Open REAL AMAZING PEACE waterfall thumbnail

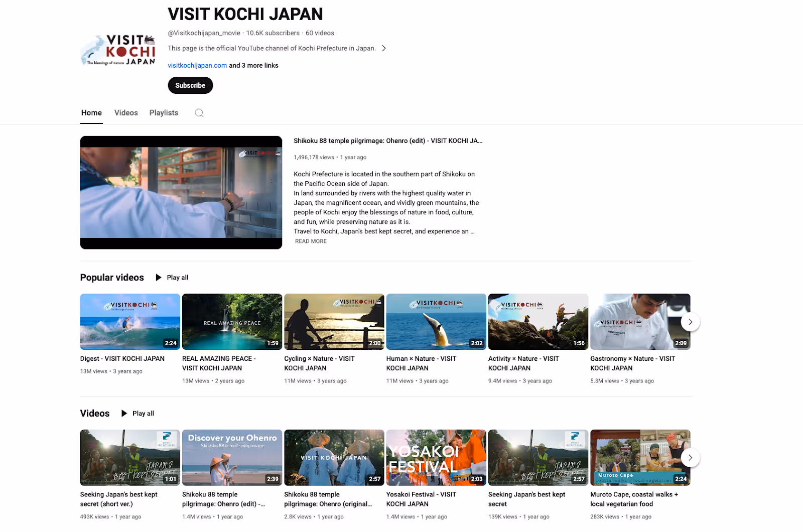point(232,322)
